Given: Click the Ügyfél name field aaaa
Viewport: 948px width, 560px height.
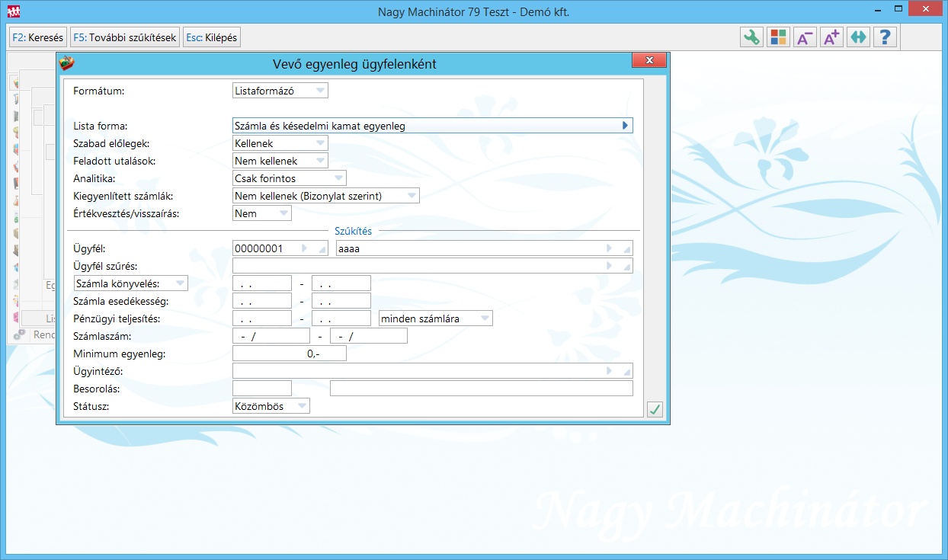Looking at the screenshot, I should point(485,248).
